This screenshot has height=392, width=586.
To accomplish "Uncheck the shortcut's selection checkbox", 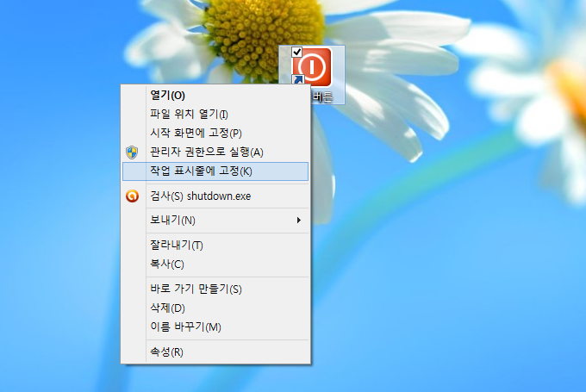I will [x=296, y=52].
